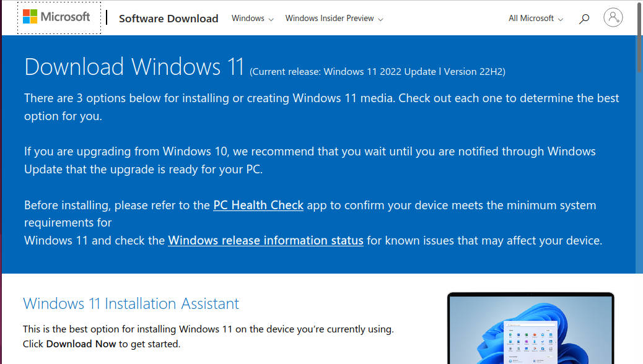Open the All Microsoft dropdown

click(535, 19)
